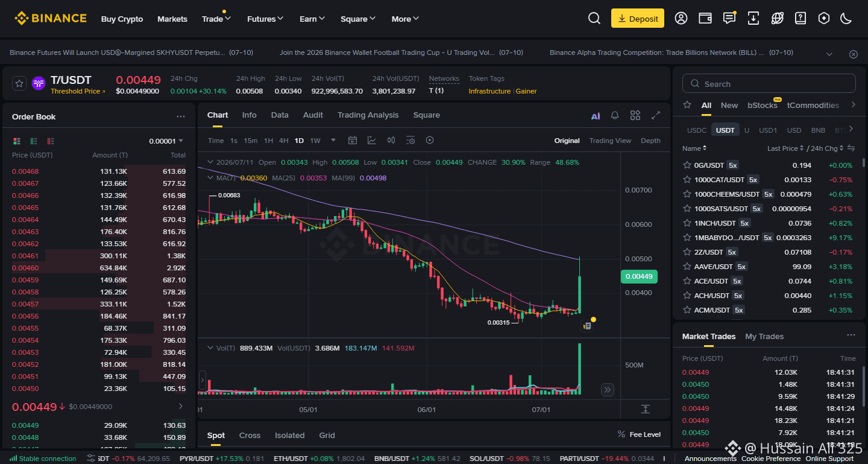Select the Cross margin tab
Image resolution: width=868 pixels, height=464 pixels.
[250, 435]
